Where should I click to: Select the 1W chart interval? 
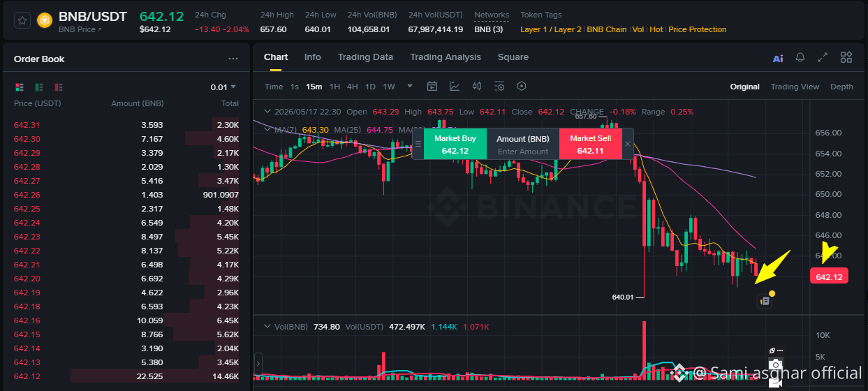(x=389, y=87)
